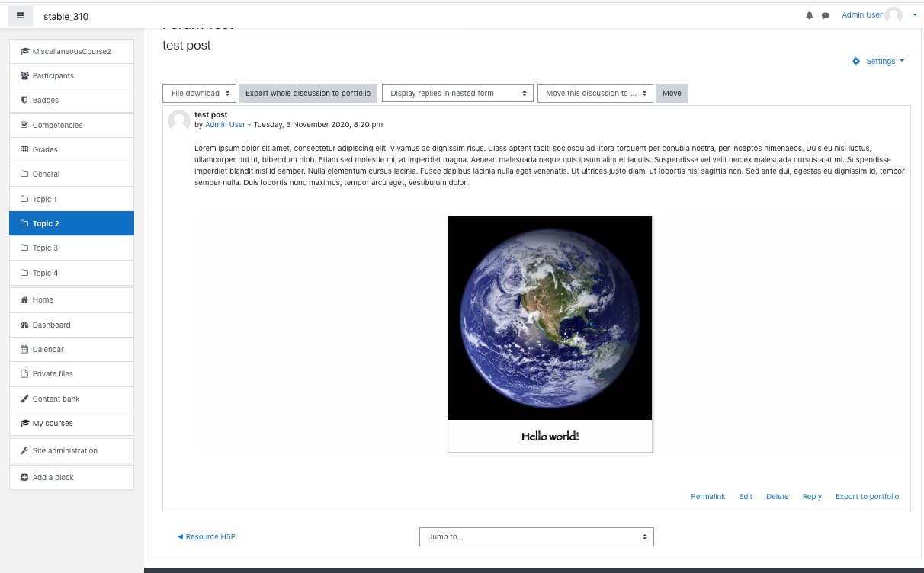Click the Permalink link
This screenshot has width=924, height=573.
(708, 496)
